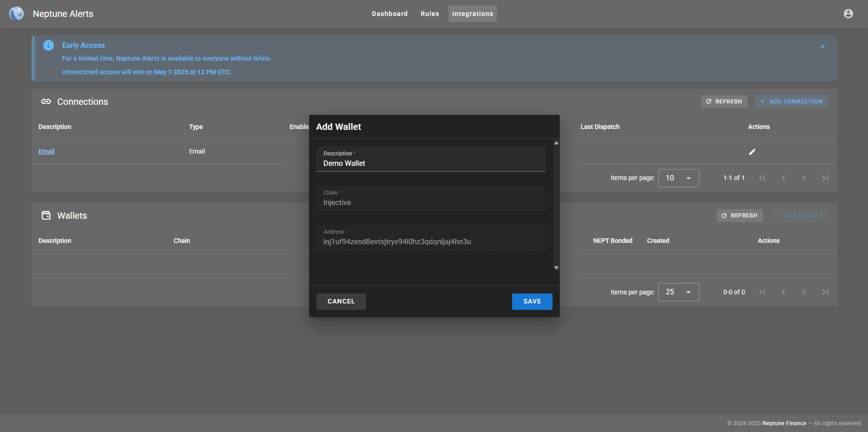868x432 pixels.
Task: Save the new wallet
Action: pos(532,302)
